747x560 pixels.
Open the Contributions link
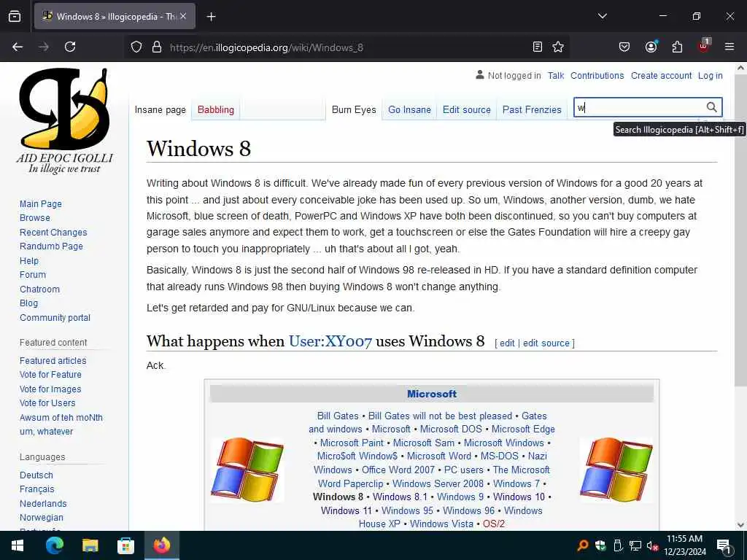pyautogui.click(x=597, y=76)
